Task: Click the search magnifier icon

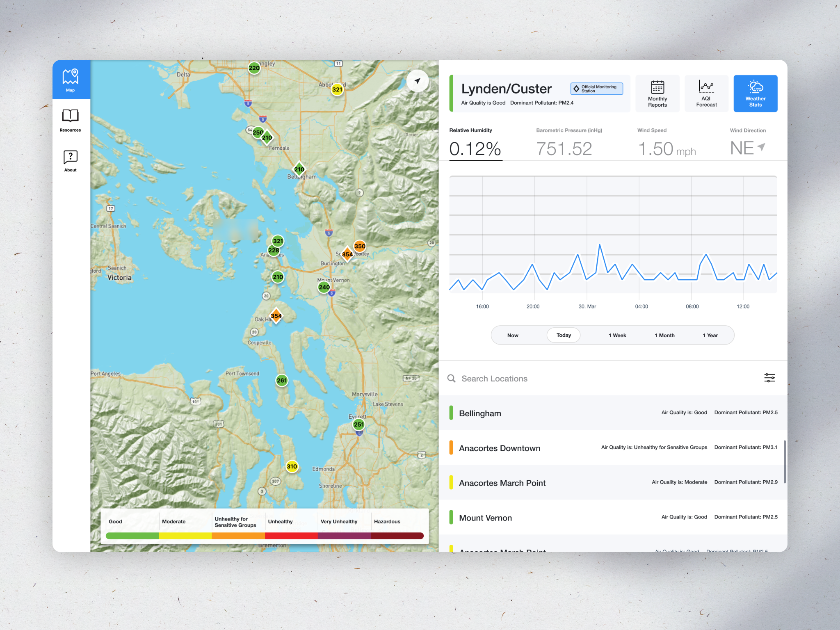Action: click(x=451, y=378)
